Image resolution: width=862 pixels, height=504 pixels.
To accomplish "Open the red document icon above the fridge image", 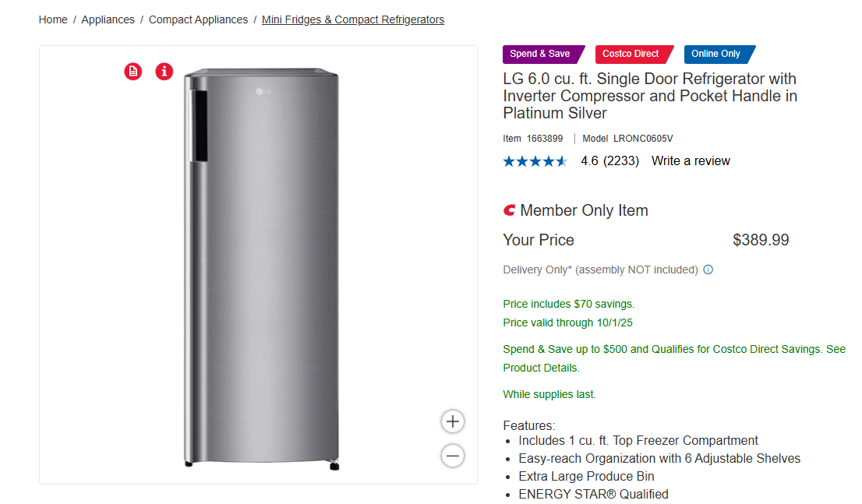I will [x=133, y=72].
